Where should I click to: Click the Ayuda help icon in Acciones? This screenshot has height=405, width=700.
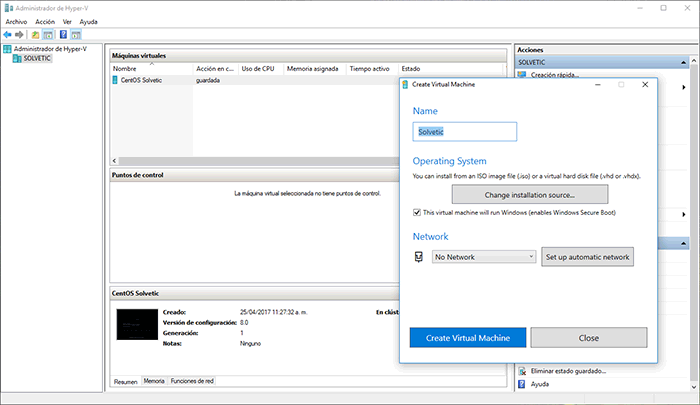pyautogui.click(x=521, y=384)
